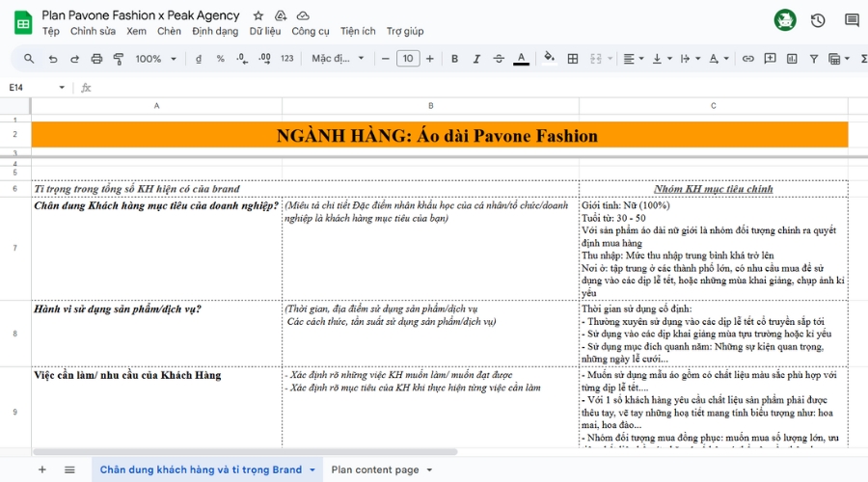Expand the name box dropdown arrow

[62, 88]
